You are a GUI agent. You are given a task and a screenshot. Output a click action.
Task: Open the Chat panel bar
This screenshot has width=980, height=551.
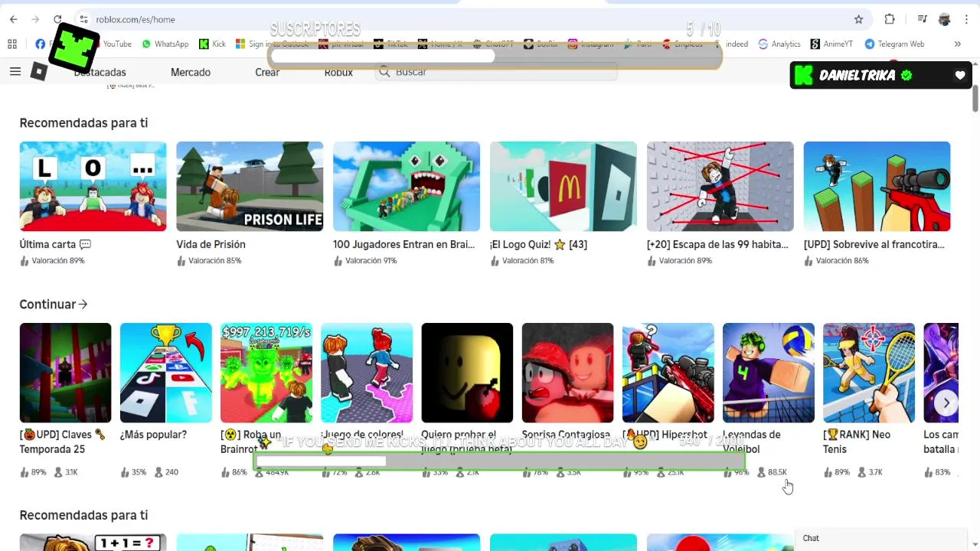point(881,539)
